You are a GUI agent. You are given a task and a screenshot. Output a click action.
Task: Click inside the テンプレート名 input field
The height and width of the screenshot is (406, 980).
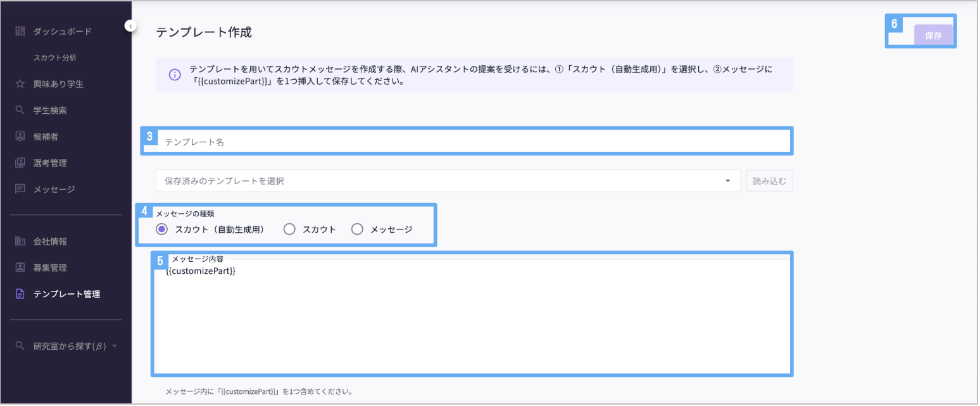point(443,140)
